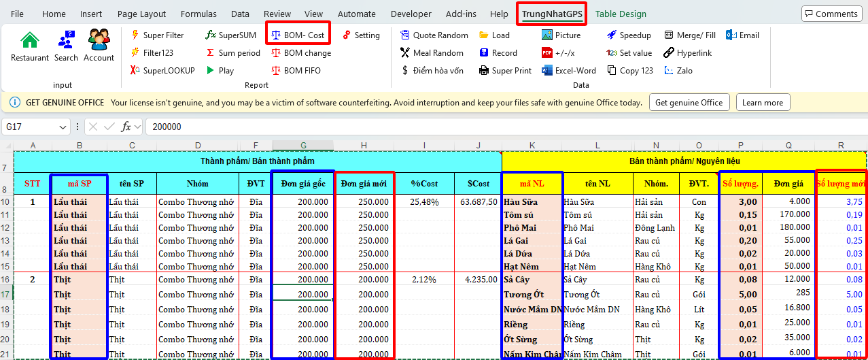Click the Get genuine Office button
The height and width of the screenshot is (360, 868).
click(689, 103)
